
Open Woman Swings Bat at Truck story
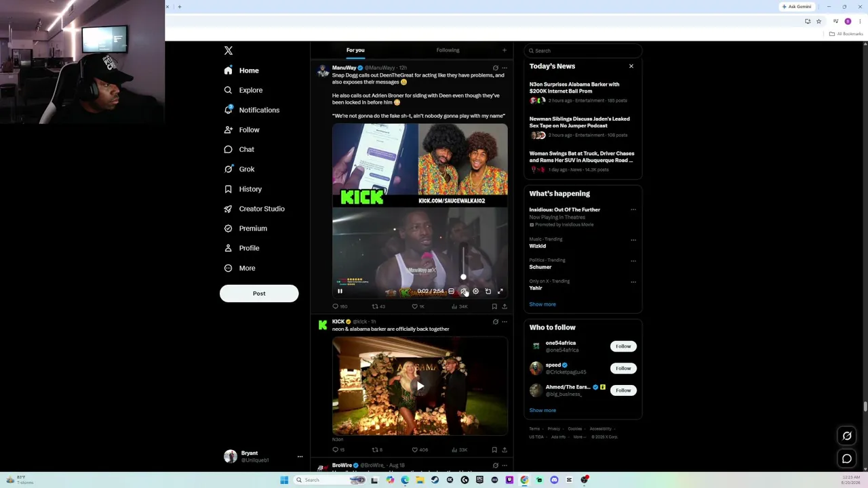pos(583,161)
